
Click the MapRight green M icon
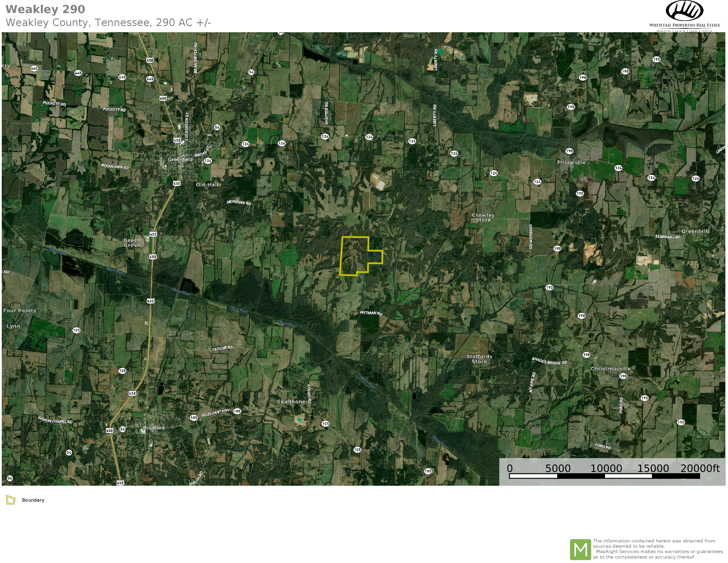coord(580,549)
